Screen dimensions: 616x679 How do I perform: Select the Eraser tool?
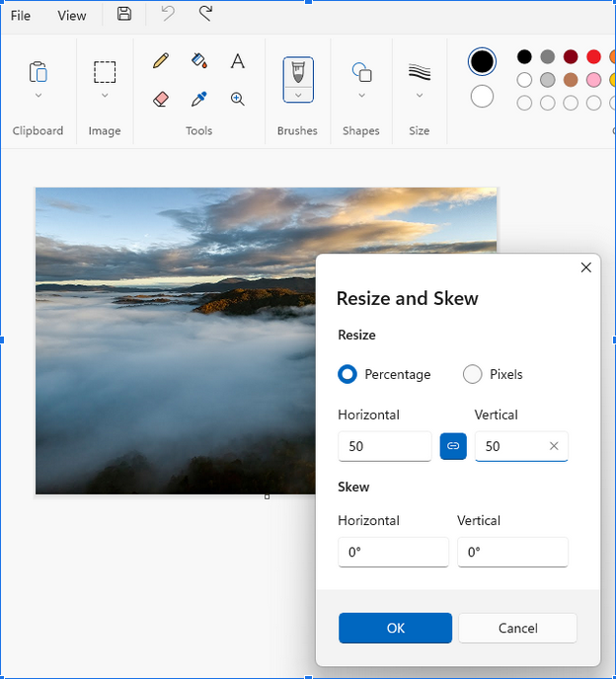pos(161,99)
